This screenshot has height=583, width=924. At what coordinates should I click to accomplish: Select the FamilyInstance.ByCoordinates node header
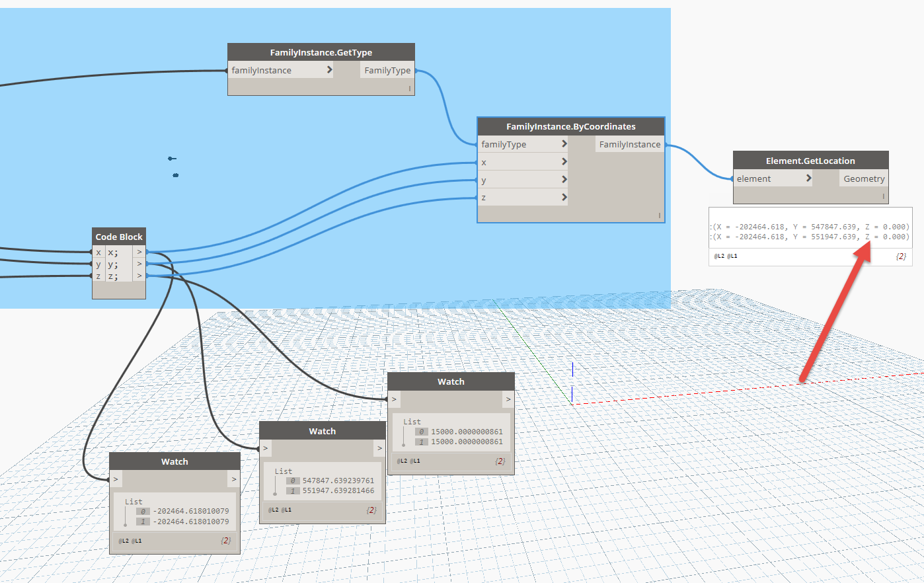(x=571, y=126)
